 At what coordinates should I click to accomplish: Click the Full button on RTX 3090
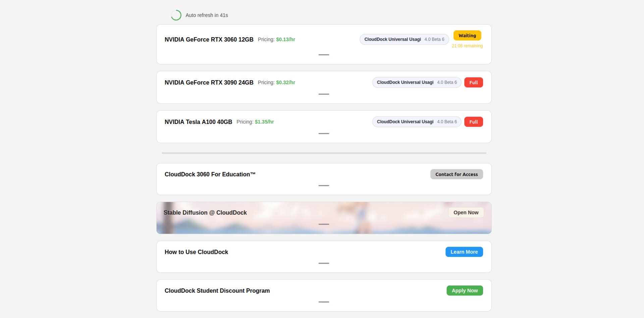pos(473,83)
